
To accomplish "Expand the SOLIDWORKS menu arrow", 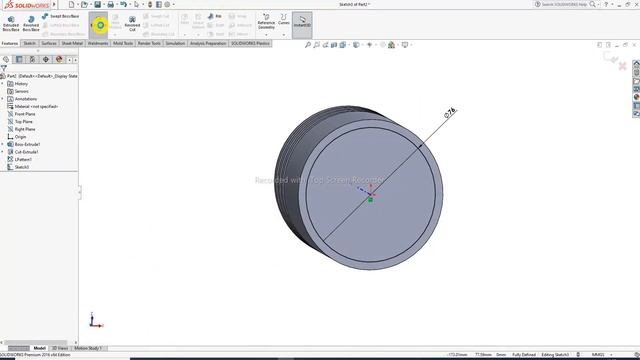I will (x=54, y=4).
